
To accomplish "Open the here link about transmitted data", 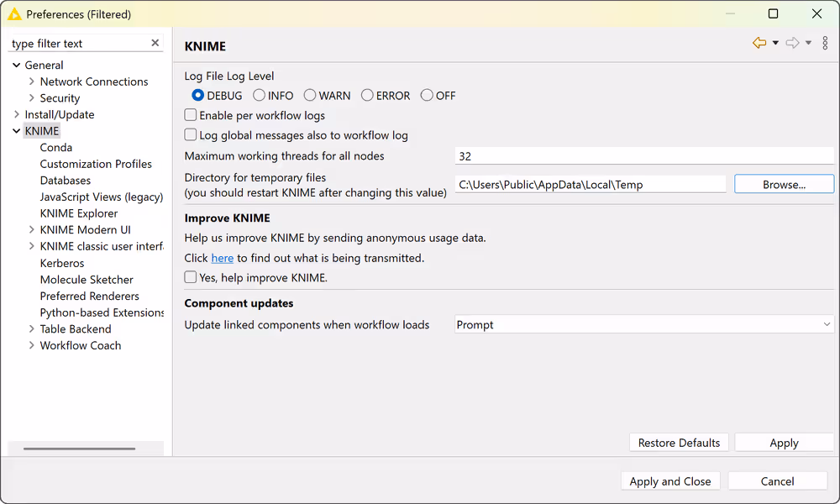I will click(222, 258).
